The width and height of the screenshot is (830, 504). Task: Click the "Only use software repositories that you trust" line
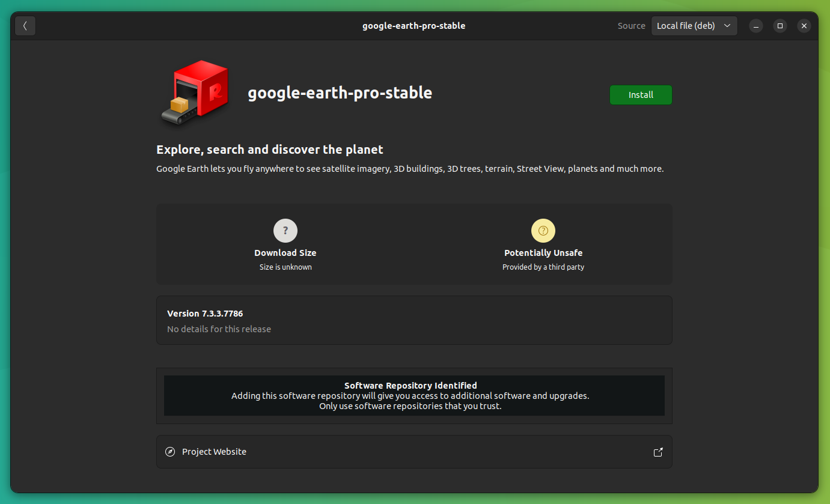(410, 406)
